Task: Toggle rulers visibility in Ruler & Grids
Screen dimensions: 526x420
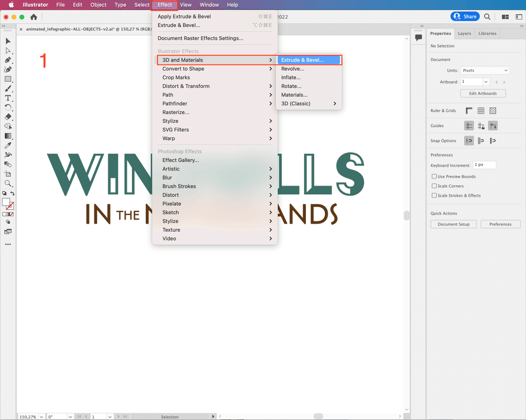Action: (x=469, y=110)
